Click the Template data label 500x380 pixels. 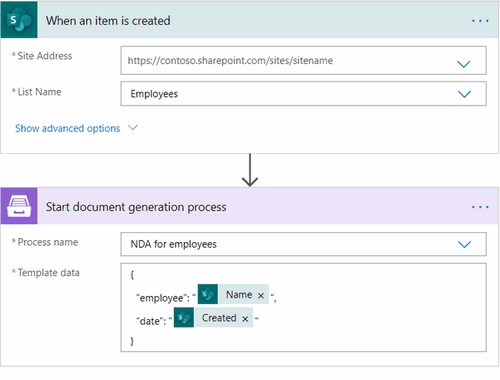coord(48,273)
